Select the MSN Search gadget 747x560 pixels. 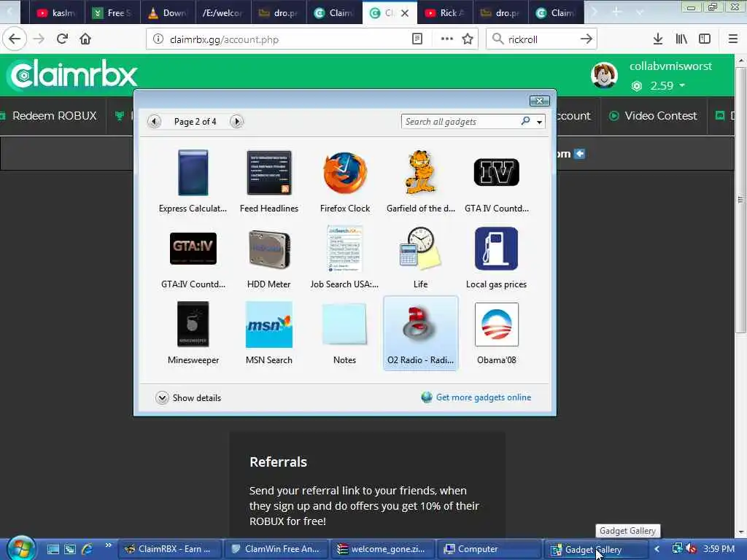[268, 332]
